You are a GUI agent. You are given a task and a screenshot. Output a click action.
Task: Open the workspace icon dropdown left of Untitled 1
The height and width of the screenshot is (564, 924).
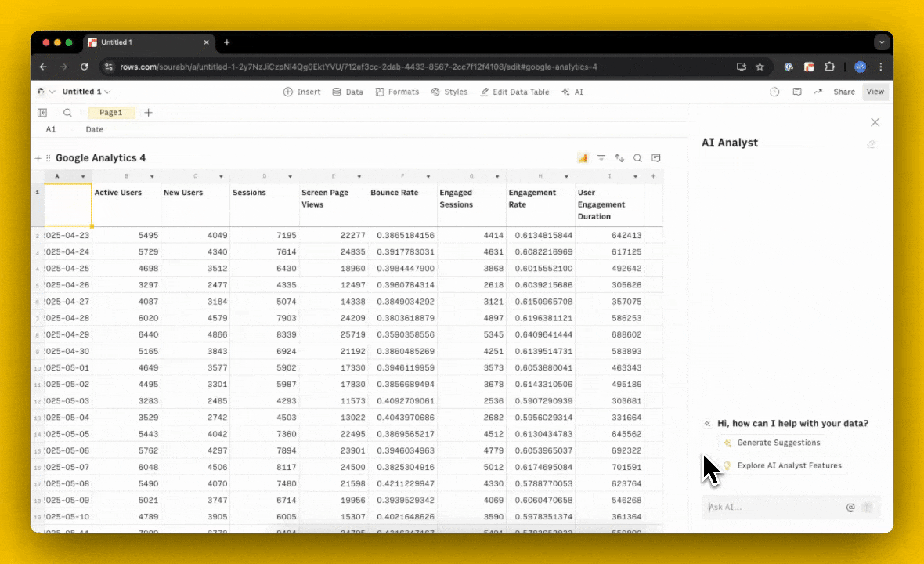click(46, 92)
